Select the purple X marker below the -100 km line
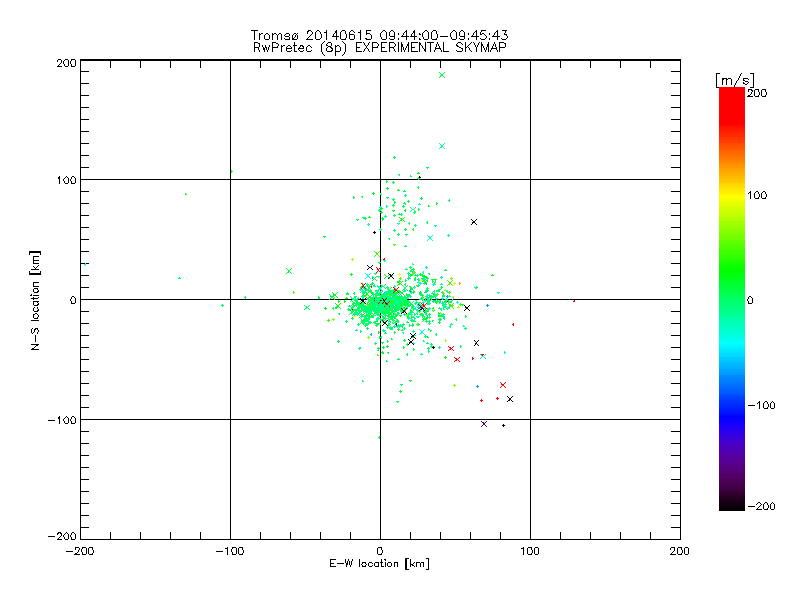 click(484, 424)
